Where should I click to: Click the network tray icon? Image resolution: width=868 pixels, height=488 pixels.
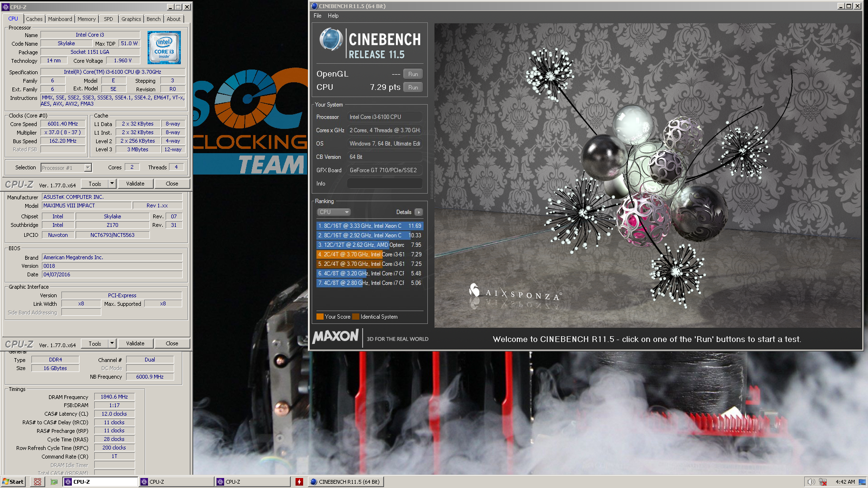pyautogui.click(x=823, y=482)
